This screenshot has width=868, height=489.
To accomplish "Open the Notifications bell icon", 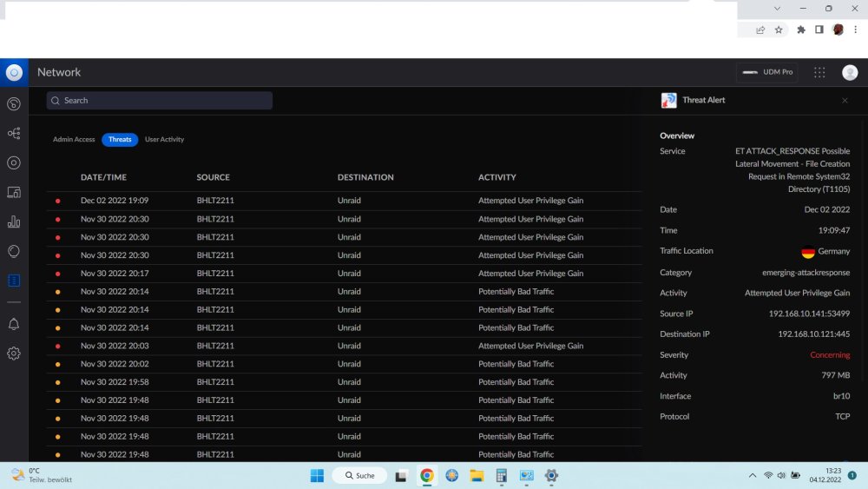I will pos(14,324).
